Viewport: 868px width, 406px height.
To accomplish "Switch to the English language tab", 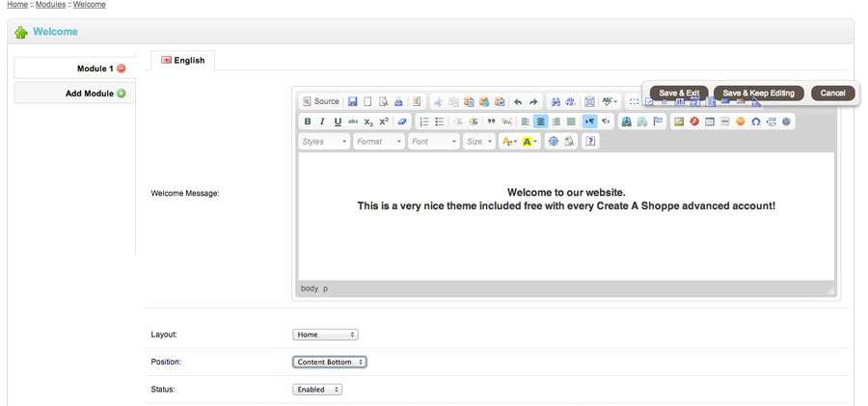I will [183, 61].
